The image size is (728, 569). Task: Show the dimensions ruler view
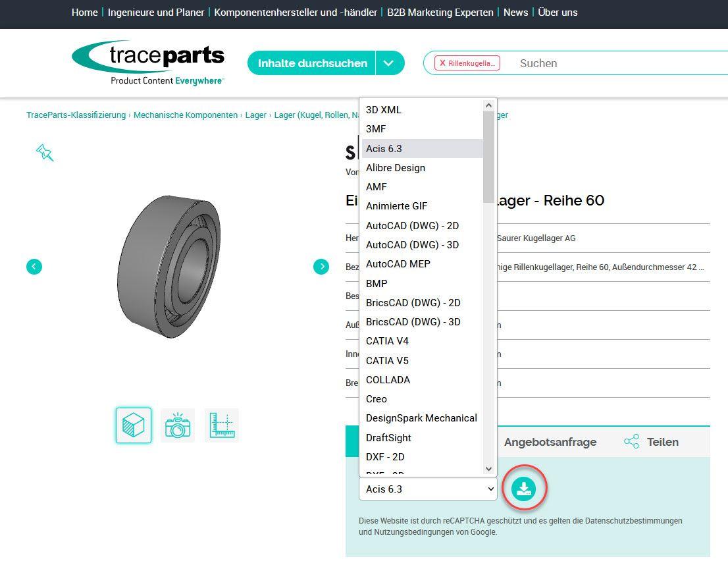point(222,425)
